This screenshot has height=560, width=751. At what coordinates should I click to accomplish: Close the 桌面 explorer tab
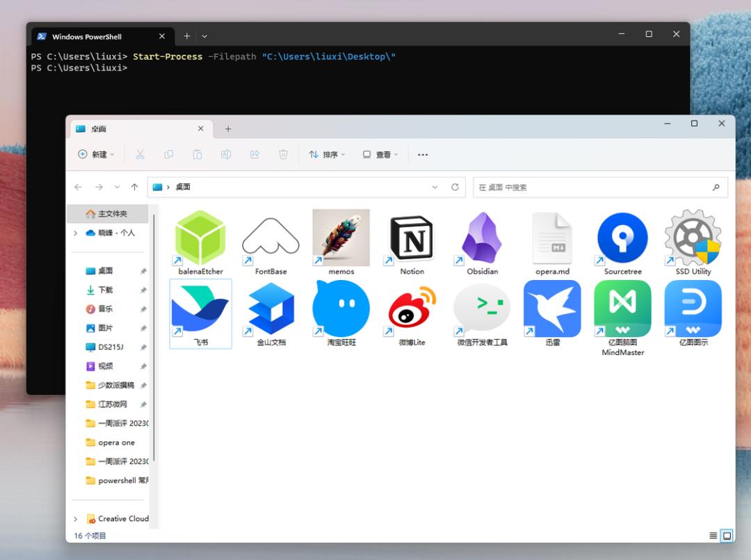(x=201, y=129)
